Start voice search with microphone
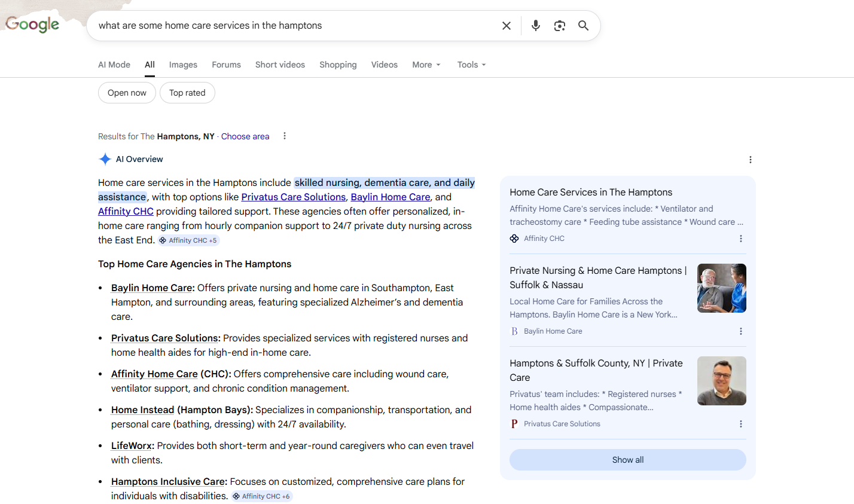The image size is (854, 504). [x=535, y=26]
